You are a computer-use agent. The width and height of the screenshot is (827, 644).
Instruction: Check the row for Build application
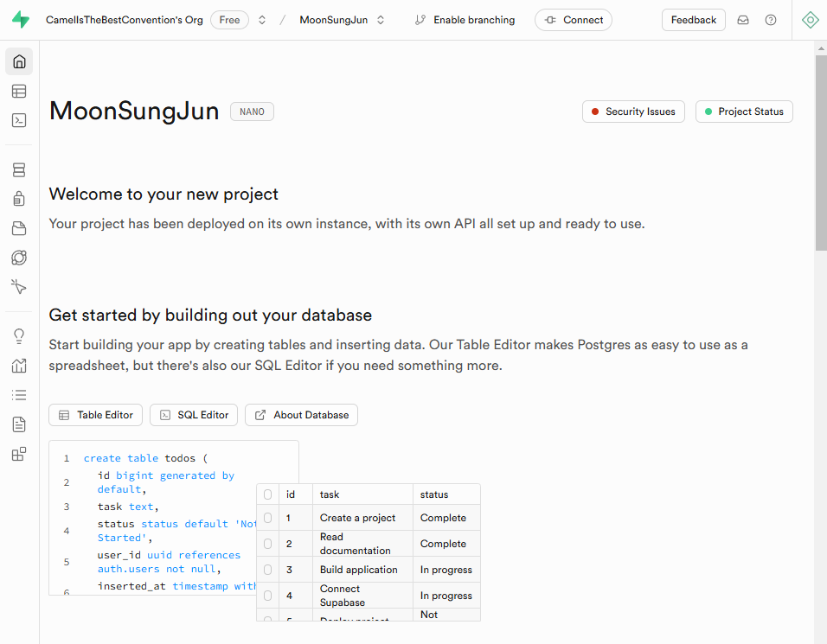pos(268,569)
